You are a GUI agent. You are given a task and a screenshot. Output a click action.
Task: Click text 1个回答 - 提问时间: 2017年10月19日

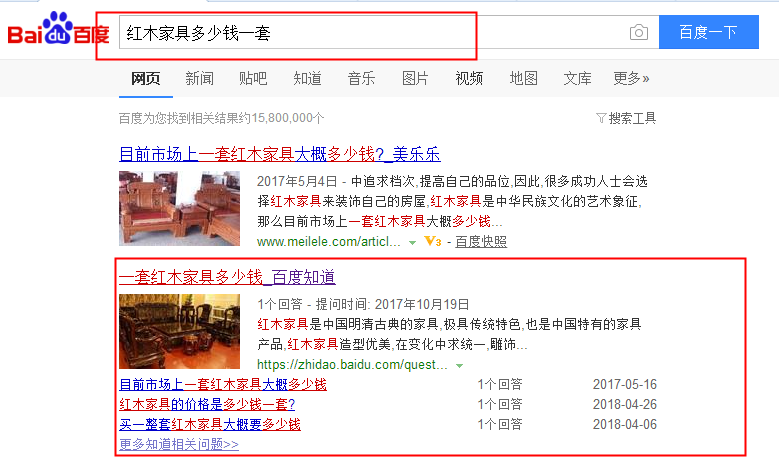click(x=363, y=304)
